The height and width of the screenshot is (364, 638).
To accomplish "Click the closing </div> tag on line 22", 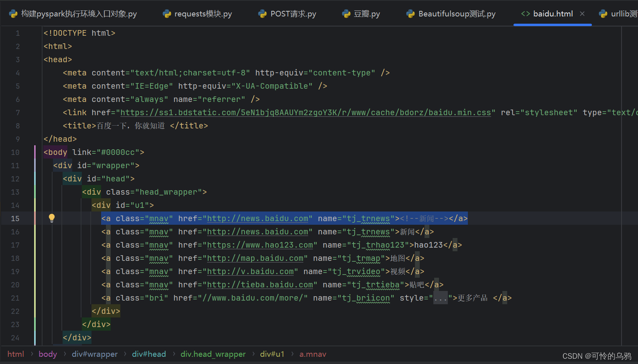I will (x=106, y=311).
